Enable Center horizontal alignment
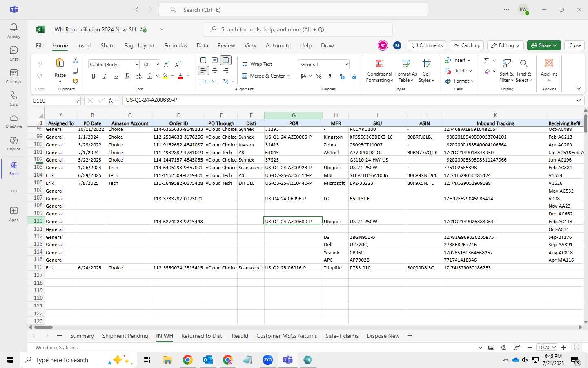588x368 pixels. point(215,71)
